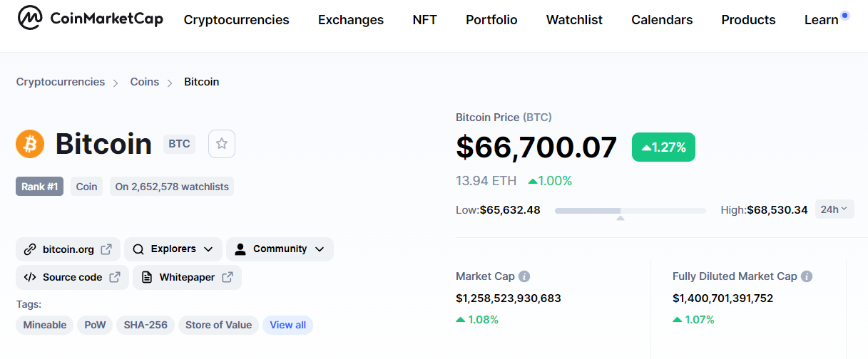Click the Bitcoin Price (BTC) label
Viewport: 868px width, 359px height.
tap(504, 118)
